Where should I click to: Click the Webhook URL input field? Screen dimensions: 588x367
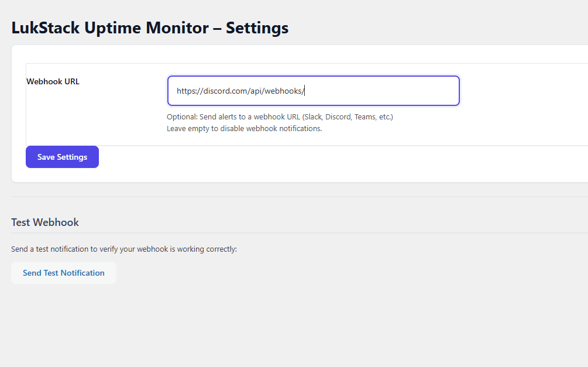tap(313, 91)
